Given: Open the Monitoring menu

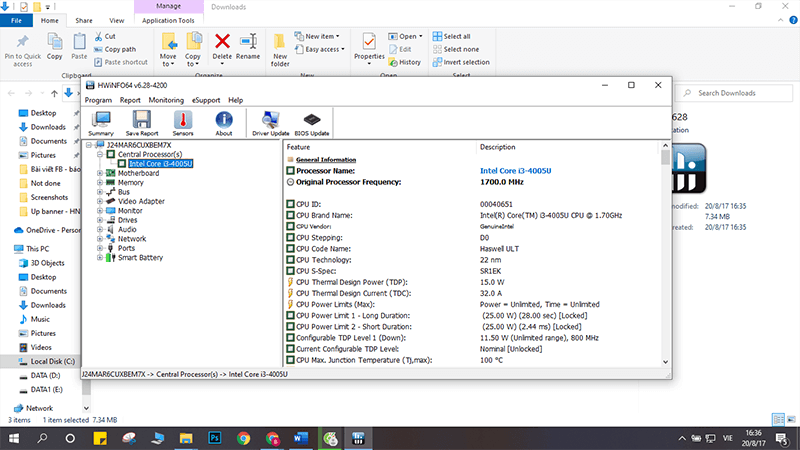Looking at the screenshot, I should point(166,100).
